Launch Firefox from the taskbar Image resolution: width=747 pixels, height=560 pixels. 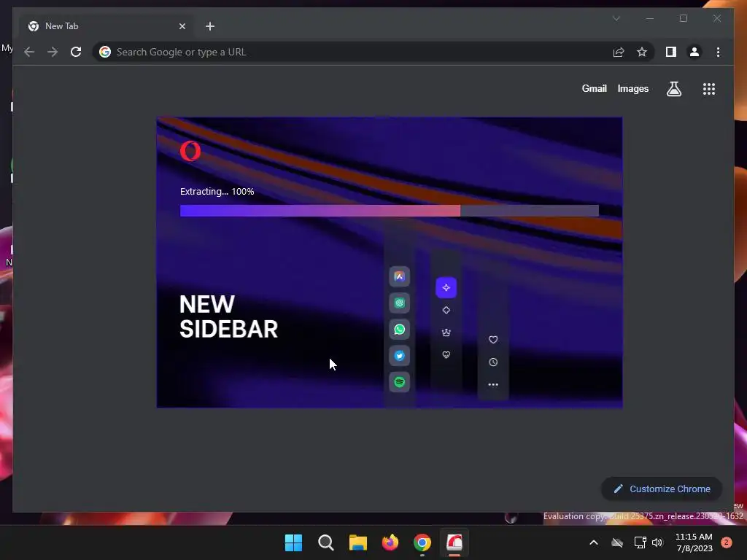click(390, 542)
